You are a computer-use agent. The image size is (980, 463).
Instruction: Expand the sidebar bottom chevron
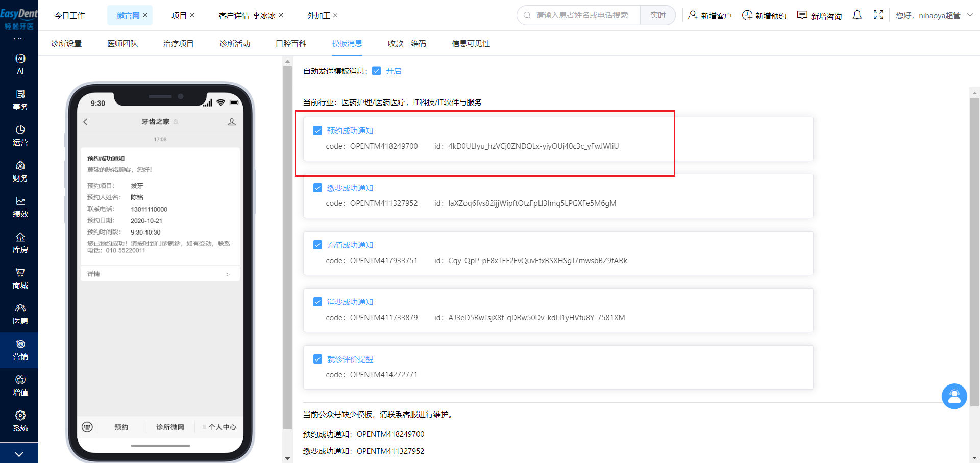pyautogui.click(x=19, y=454)
